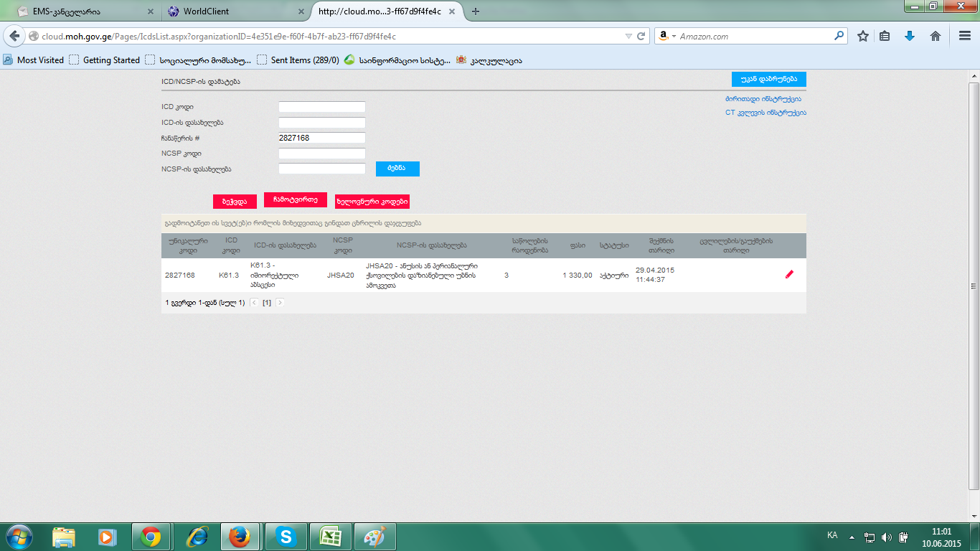This screenshot has width=980, height=551.
Task: Open a new browser tab with plus
Action: [476, 11]
